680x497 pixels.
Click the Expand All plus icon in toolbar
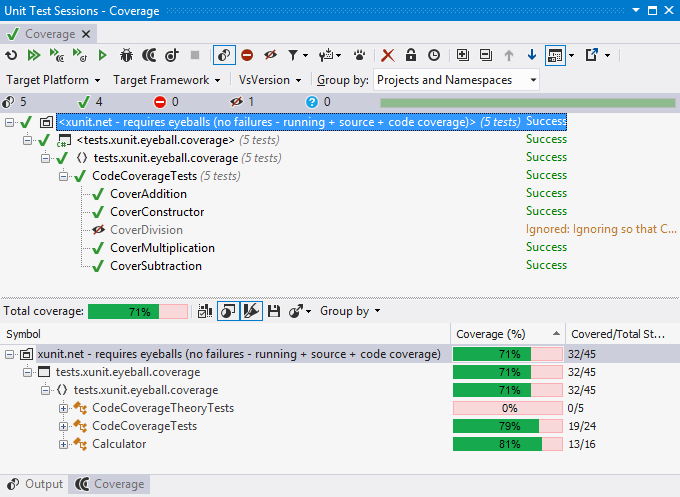[462, 56]
